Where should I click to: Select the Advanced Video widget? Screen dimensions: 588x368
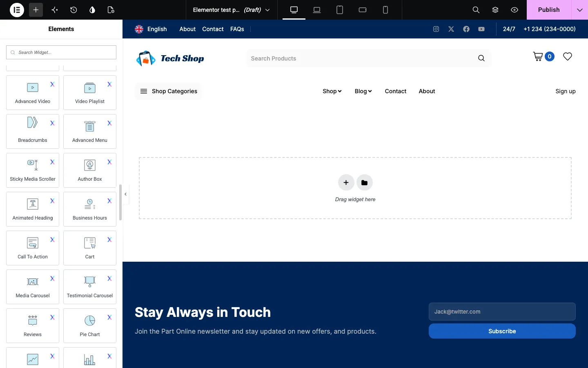click(33, 92)
